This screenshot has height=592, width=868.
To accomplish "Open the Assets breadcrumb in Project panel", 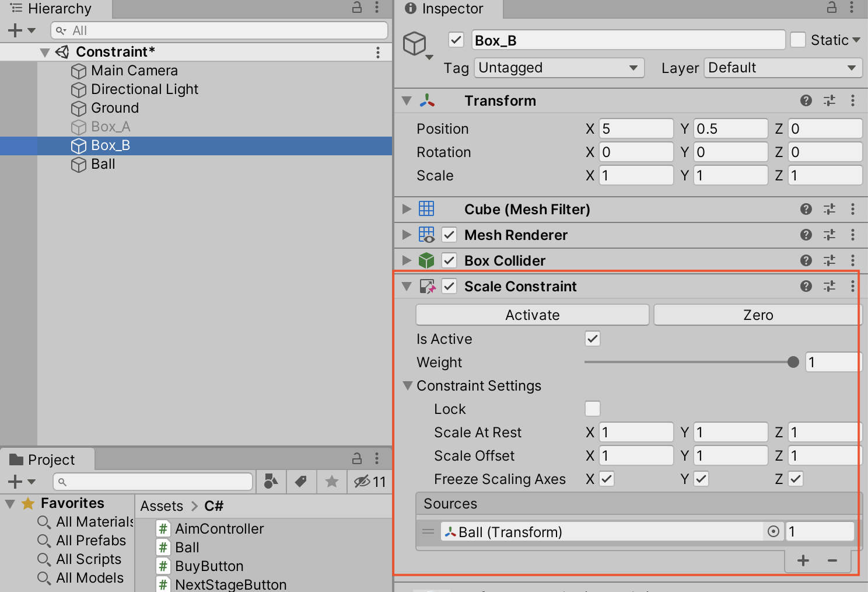I will (x=162, y=506).
